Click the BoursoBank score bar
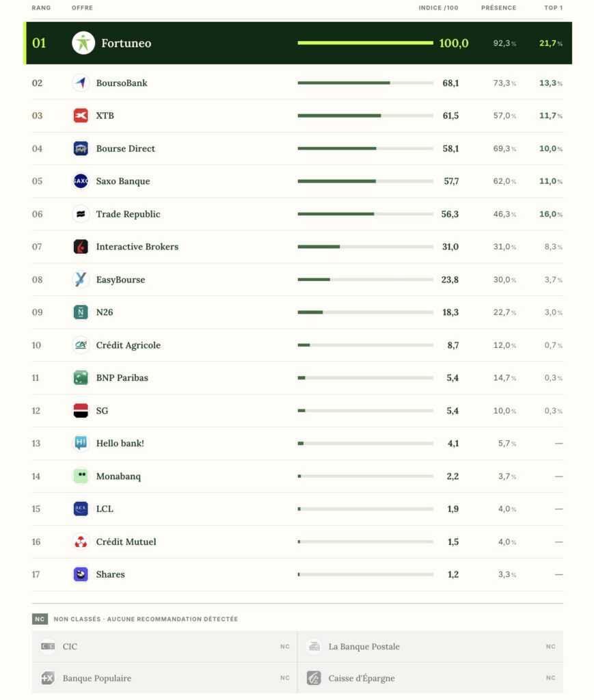Screen dimensions: 594x700 click(365, 83)
